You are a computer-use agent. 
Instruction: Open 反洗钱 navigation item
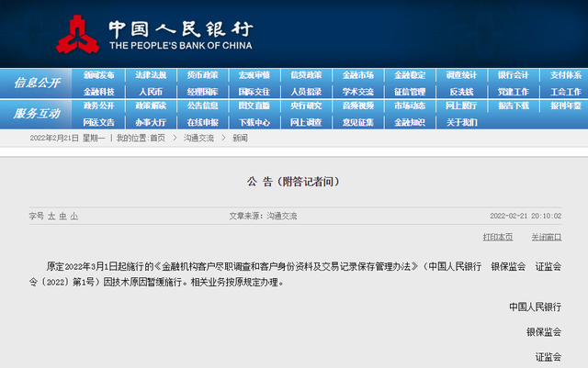461,92
